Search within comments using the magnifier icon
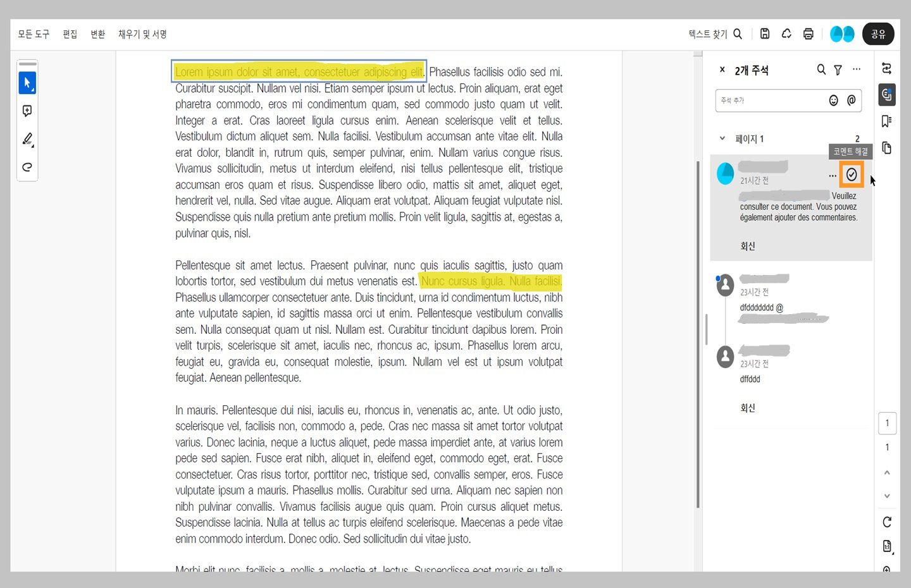 821,70
